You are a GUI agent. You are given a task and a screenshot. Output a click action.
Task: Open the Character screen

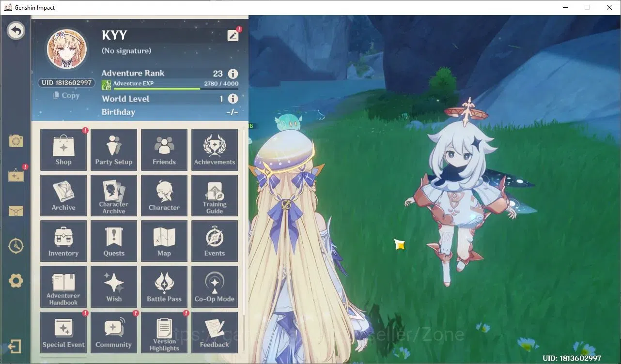click(x=164, y=195)
